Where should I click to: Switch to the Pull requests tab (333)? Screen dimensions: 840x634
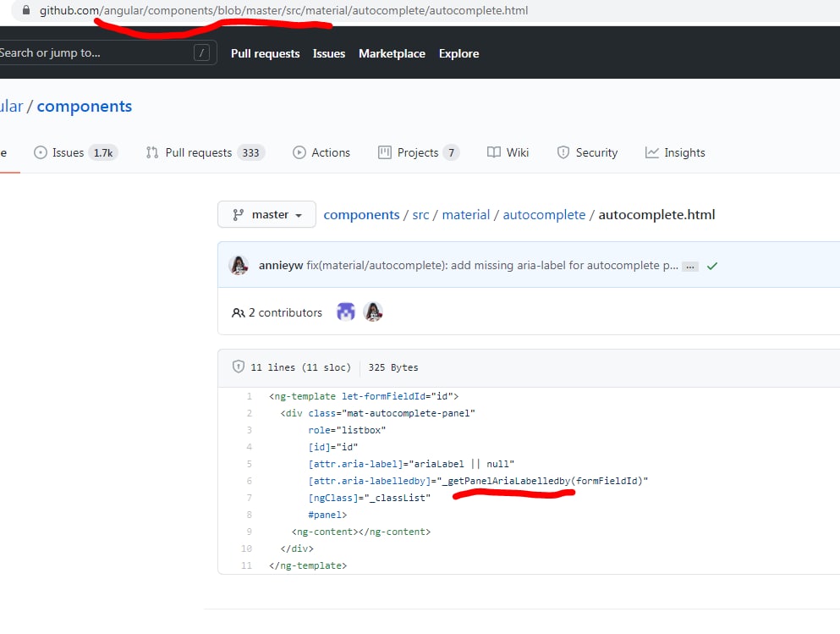pos(206,152)
